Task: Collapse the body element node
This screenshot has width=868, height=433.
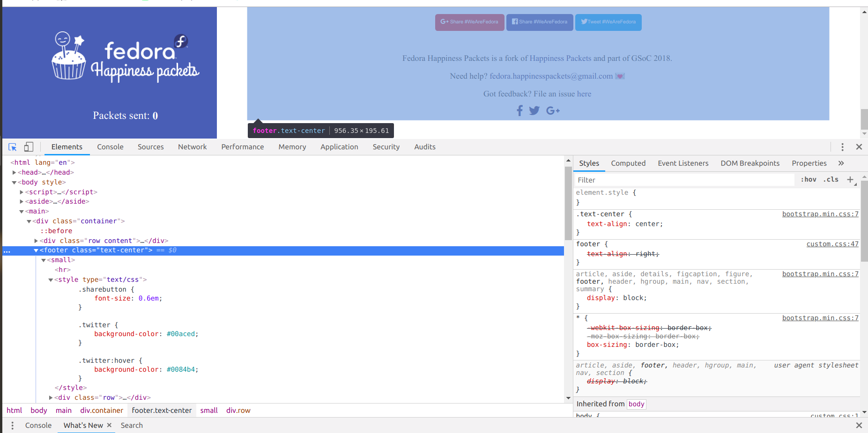Action: (x=14, y=183)
